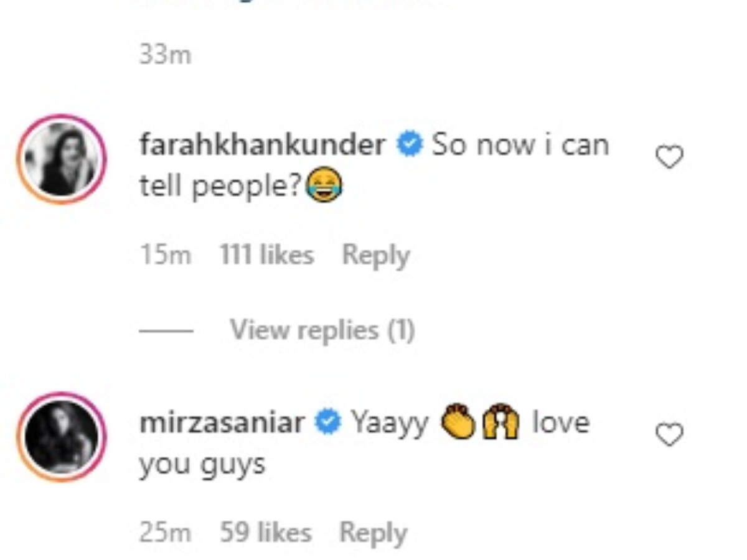Viewport: 747px width, 560px height.
Task: Click the "So now i can" comment text
Action: (520, 146)
